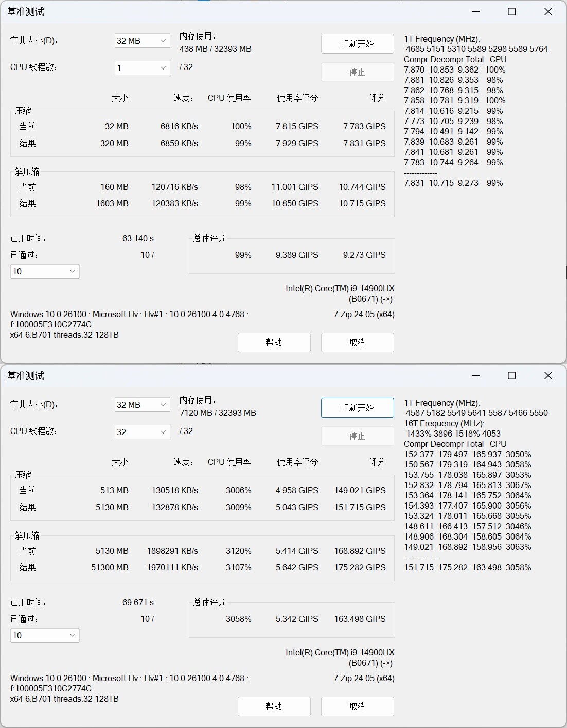Screen dimensions: 567x728
Task: Click 帮助 button in upper window
Action: point(274,342)
